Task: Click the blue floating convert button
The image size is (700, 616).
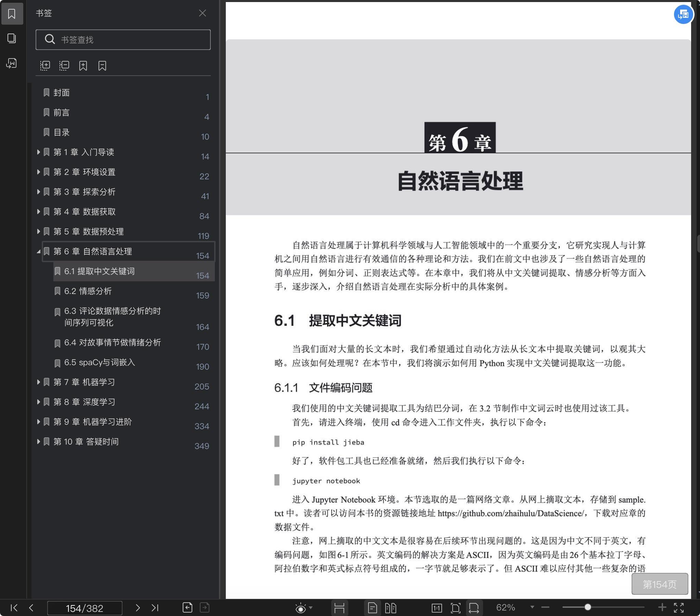Action: 683,14
